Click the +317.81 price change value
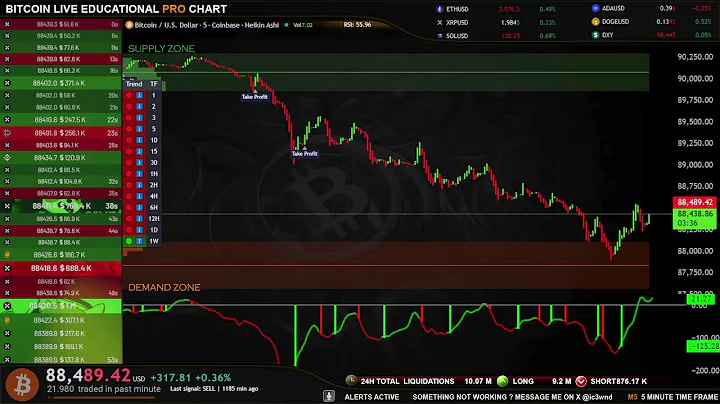Image resolution: width=720 pixels, height=404 pixels. coord(170,378)
